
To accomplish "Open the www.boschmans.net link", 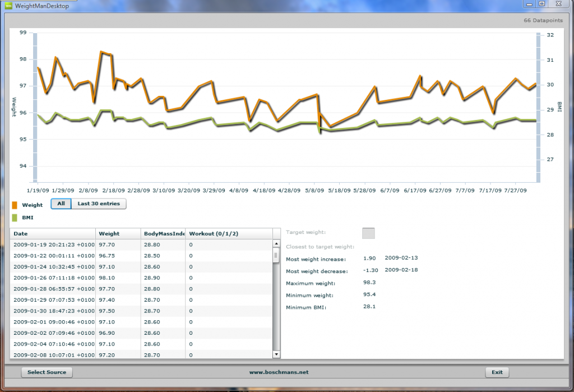I will pos(279,372).
